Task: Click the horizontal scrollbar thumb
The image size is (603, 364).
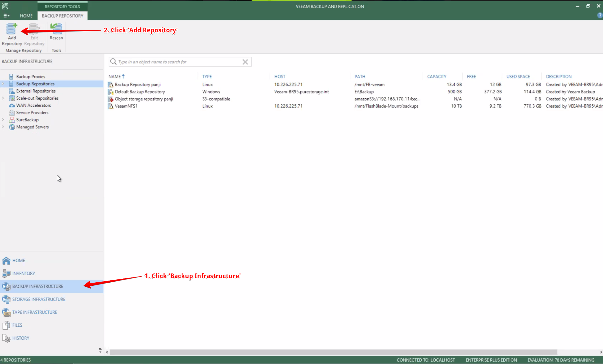Action: pyautogui.click(x=334, y=352)
